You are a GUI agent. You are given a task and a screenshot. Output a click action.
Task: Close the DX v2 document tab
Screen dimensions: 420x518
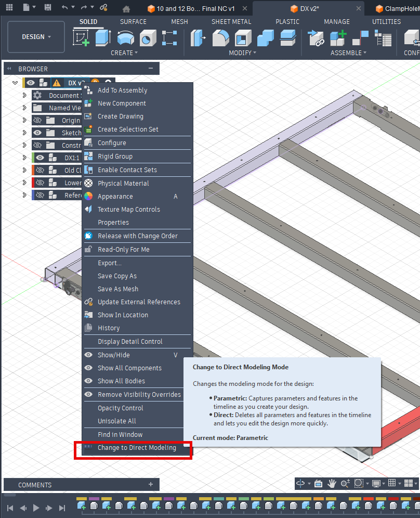[358, 9]
